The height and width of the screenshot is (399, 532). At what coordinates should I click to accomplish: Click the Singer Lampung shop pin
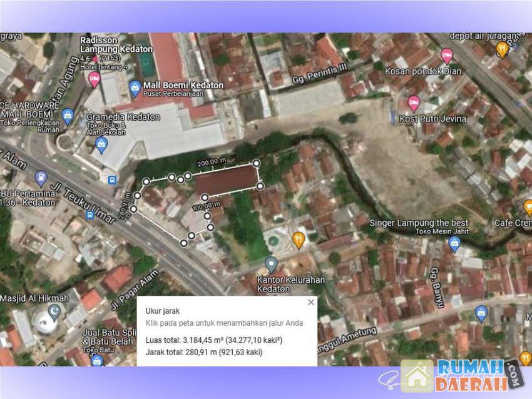[x=454, y=245]
